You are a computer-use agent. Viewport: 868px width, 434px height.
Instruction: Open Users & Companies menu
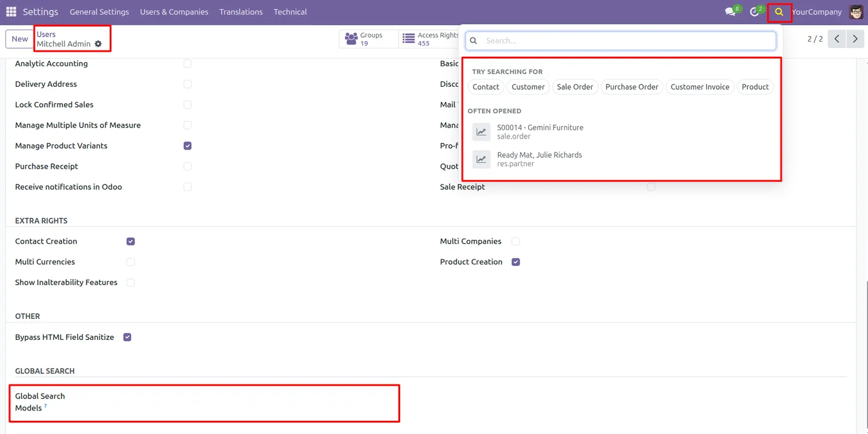pos(174,11)
